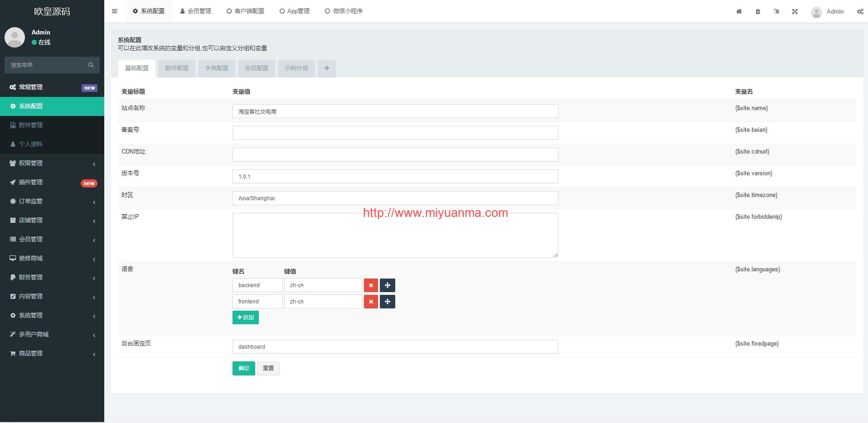
Task: Click the 站点名称 input field
Action: pos(395,111)
